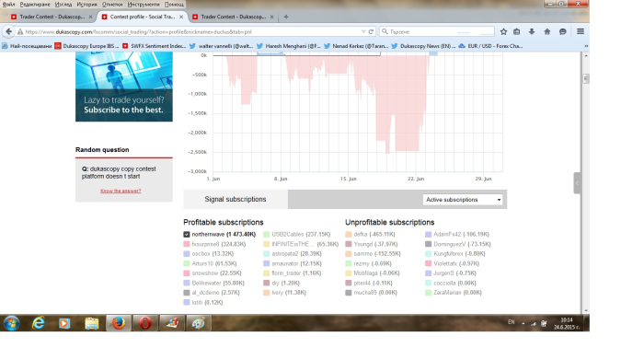
Task: Open the Firefox hamburger menu
Action: (581, 31)
